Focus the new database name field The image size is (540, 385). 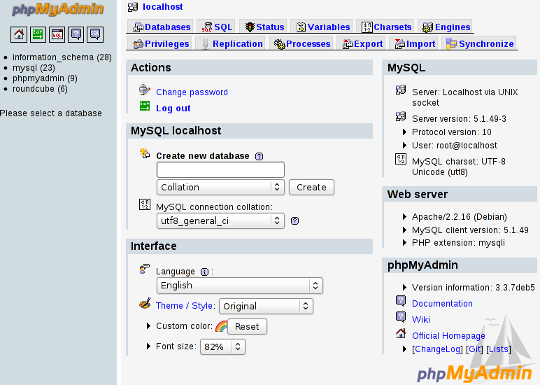pos(220,170)
